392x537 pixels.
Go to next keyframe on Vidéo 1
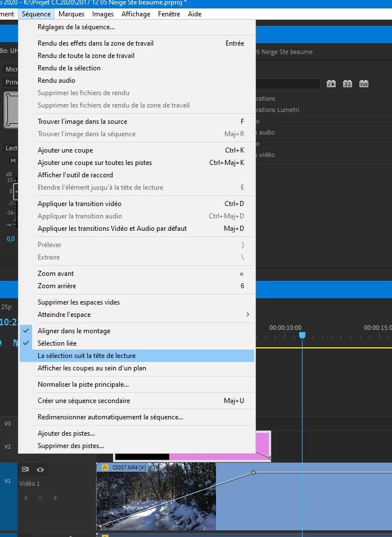[55, 498]
